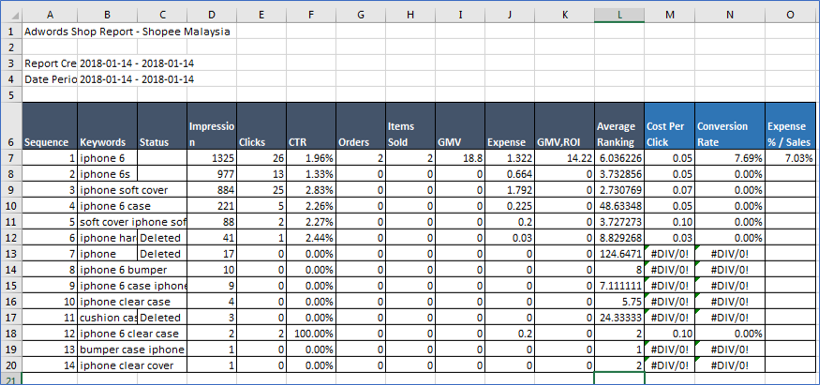Select column L header
The height and width of the screenshot is (385, 820).
point(619,15)
